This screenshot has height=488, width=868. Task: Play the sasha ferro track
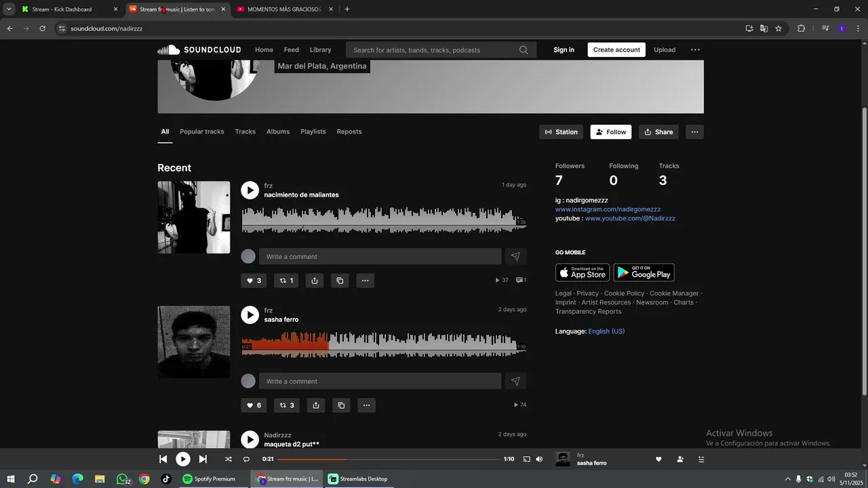click(x=250, y=315)
